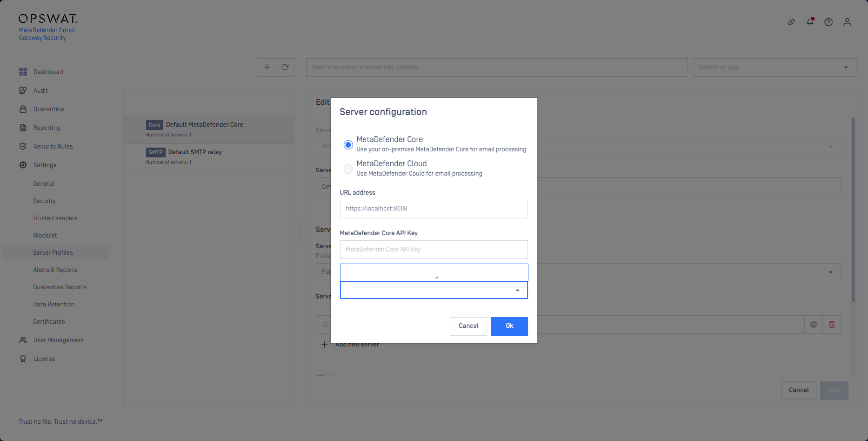The image size is (868, 441).
Task: Select Default SMTP relay profile
Action: pos(209,157)
